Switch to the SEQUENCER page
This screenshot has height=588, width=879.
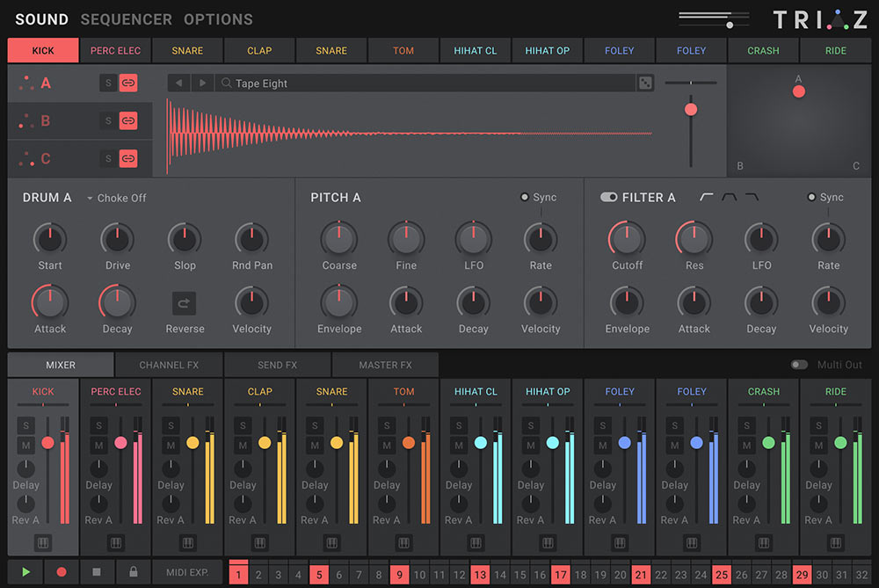tap(126, 19)
